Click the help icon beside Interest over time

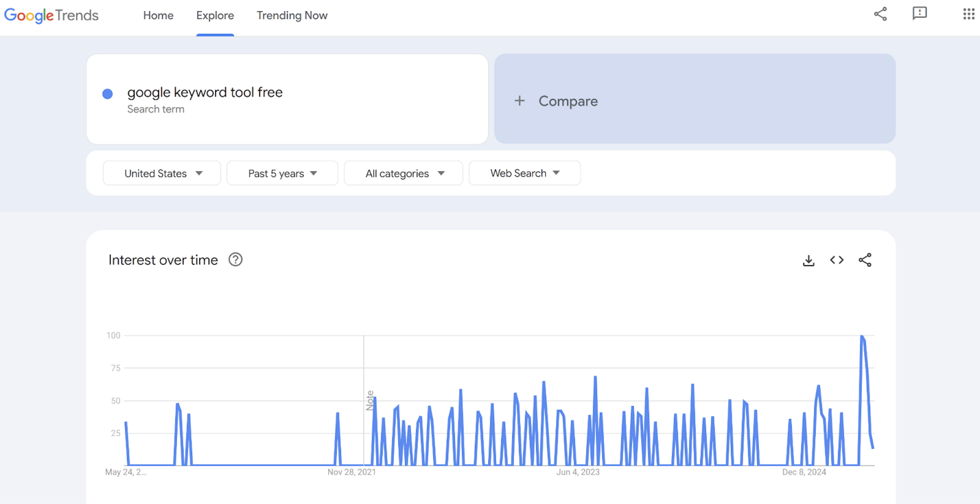(236, 260)
